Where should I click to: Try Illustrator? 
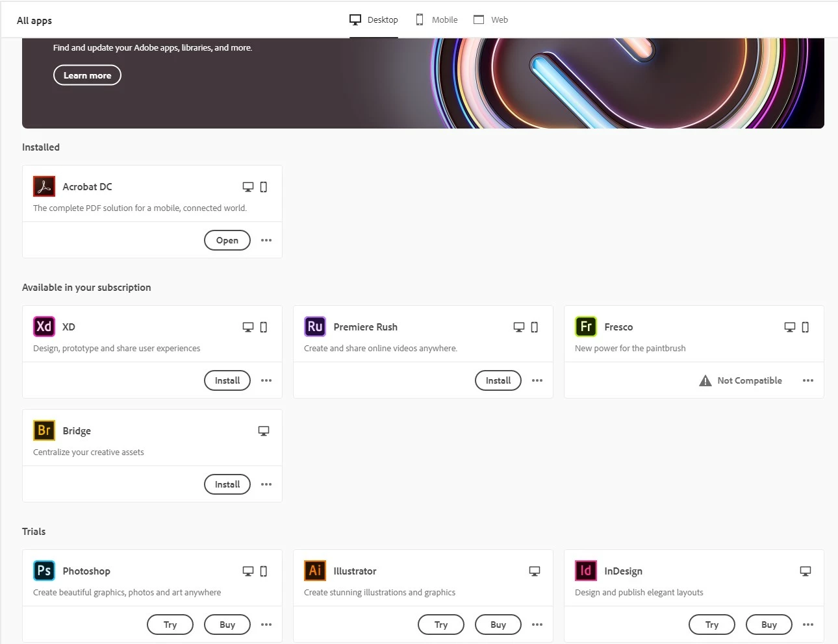point(441,625)
